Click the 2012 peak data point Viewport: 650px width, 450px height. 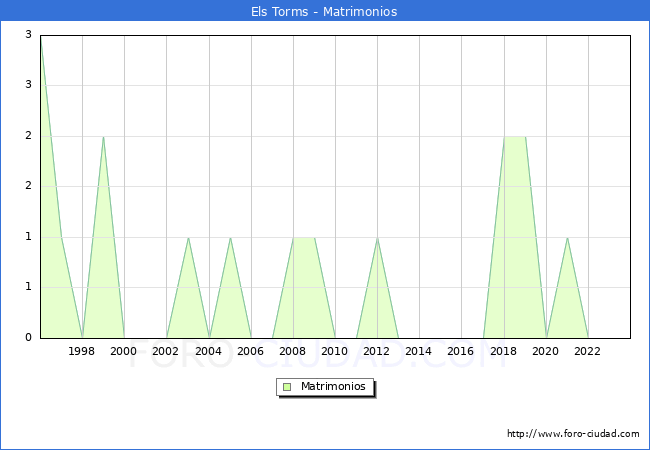377,238
